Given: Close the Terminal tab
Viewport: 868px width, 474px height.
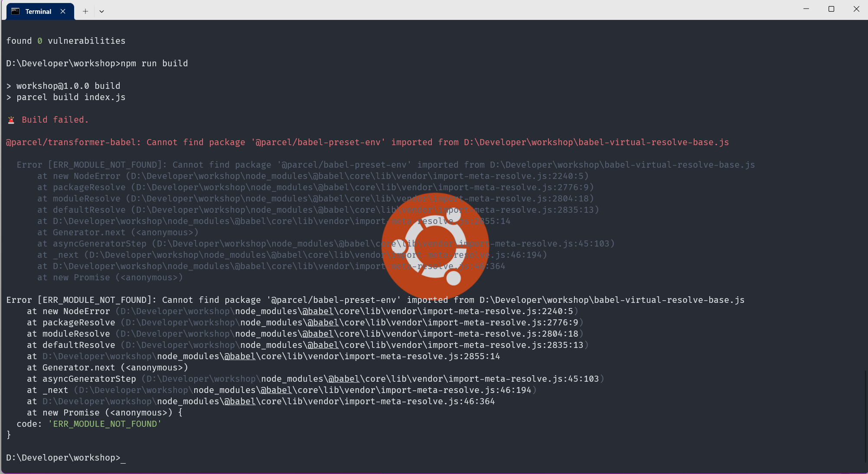Looking at the screenshot, I should (x=63, y=11).
